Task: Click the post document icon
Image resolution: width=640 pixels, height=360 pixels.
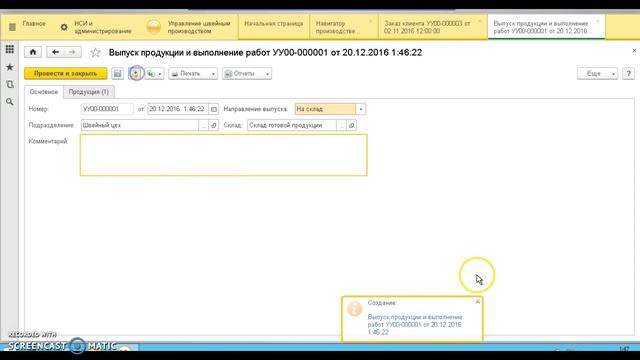Action: (136, 73)
